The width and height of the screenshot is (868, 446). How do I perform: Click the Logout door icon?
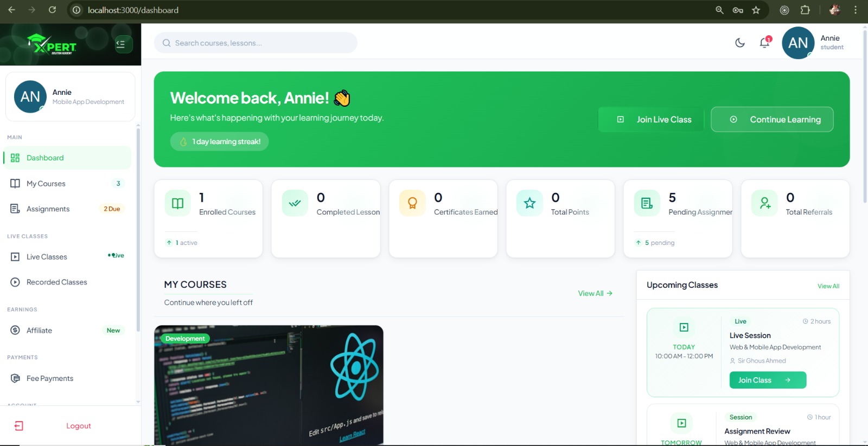click(19, 426)
